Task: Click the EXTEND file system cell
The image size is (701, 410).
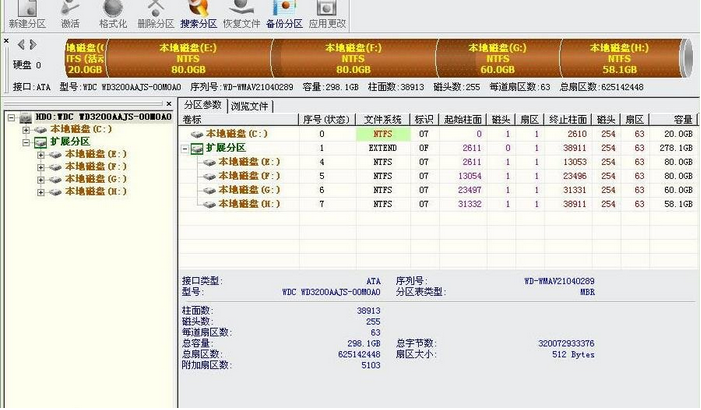Action: click(x=383, y=148)
